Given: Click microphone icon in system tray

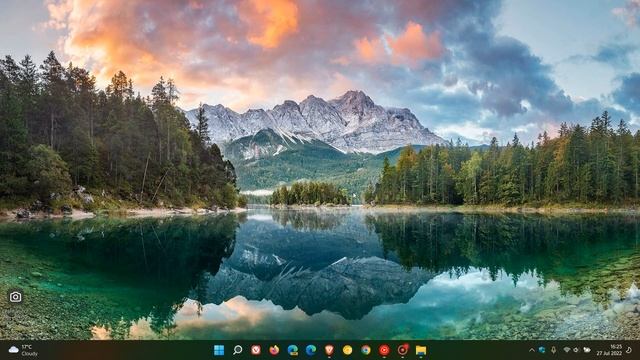Looking at the screenshot, I should (x=553, y=350).
